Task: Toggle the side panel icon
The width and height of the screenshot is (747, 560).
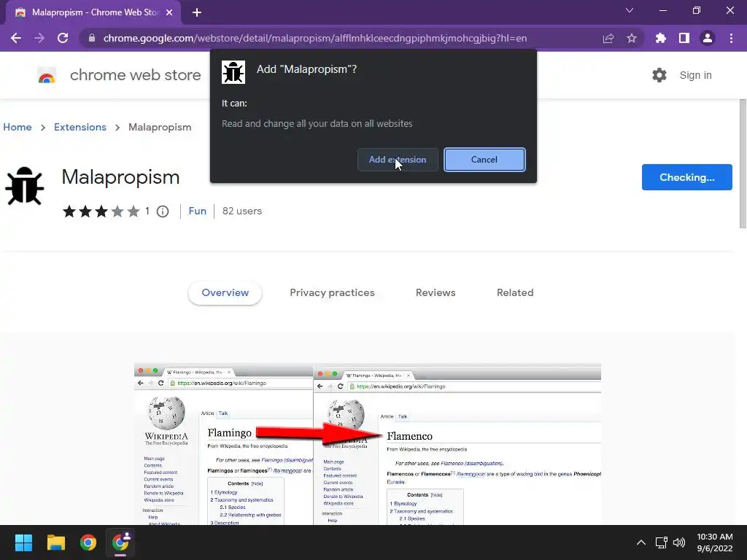Action: 684,38
